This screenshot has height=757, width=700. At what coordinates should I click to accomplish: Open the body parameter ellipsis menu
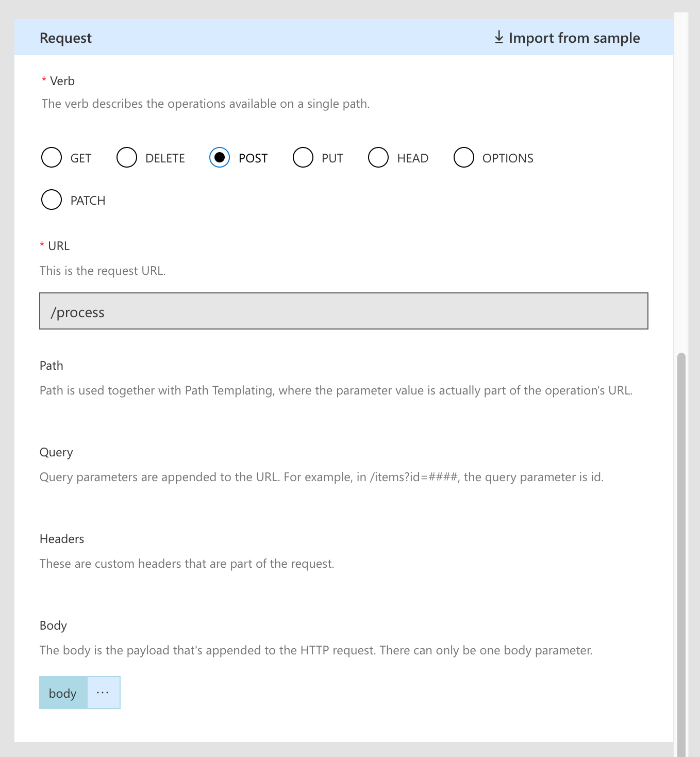coord(103,693)
